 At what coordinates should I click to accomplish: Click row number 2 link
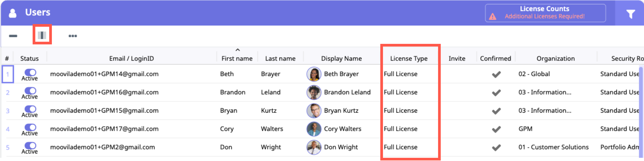point(8,93)
